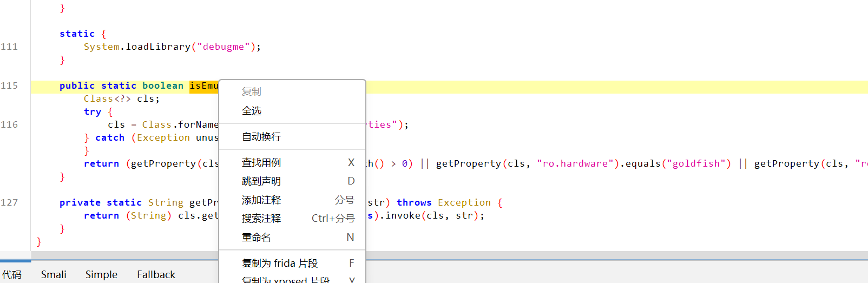Switch to the 代码 tab

tap(12, 275)
